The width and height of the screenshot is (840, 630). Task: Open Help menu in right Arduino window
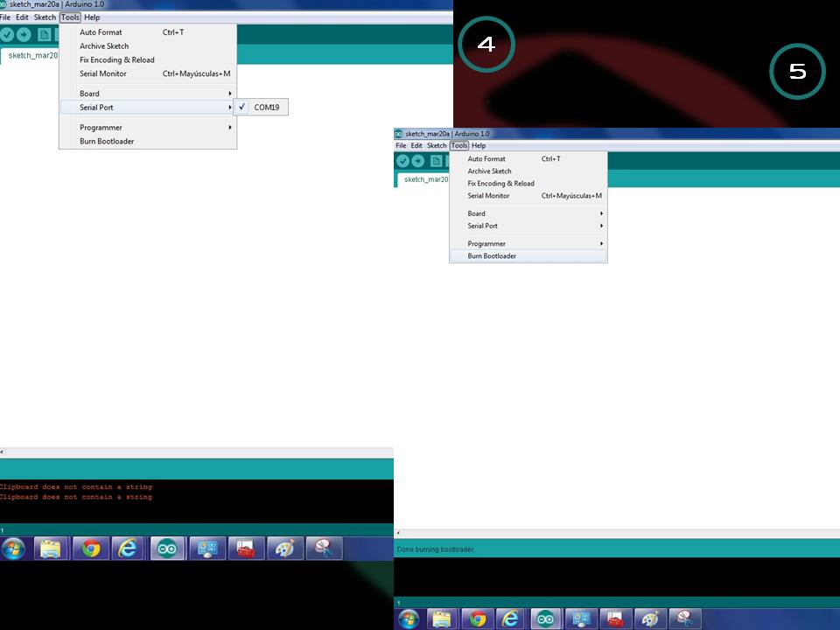pos(479,146)
